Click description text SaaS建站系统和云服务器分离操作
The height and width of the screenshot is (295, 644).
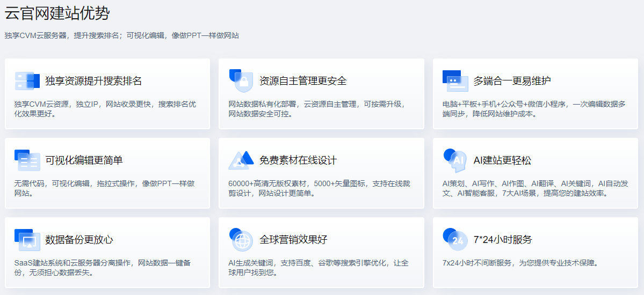click(102, 268)
